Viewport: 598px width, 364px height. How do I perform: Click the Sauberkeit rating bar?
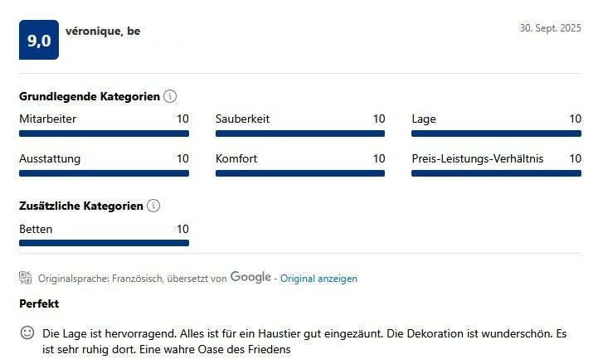[x=300, y=133]
